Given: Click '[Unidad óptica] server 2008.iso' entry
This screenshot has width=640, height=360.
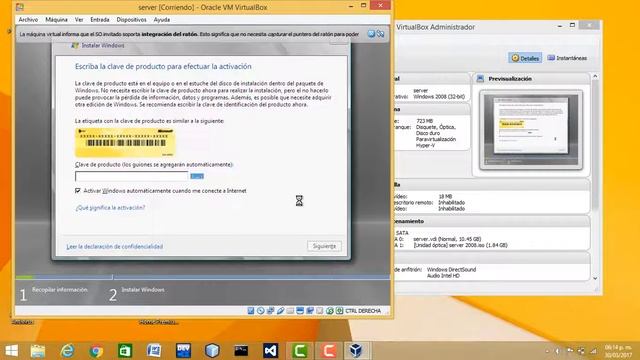Looking at the screenshot, I should 460,245.
